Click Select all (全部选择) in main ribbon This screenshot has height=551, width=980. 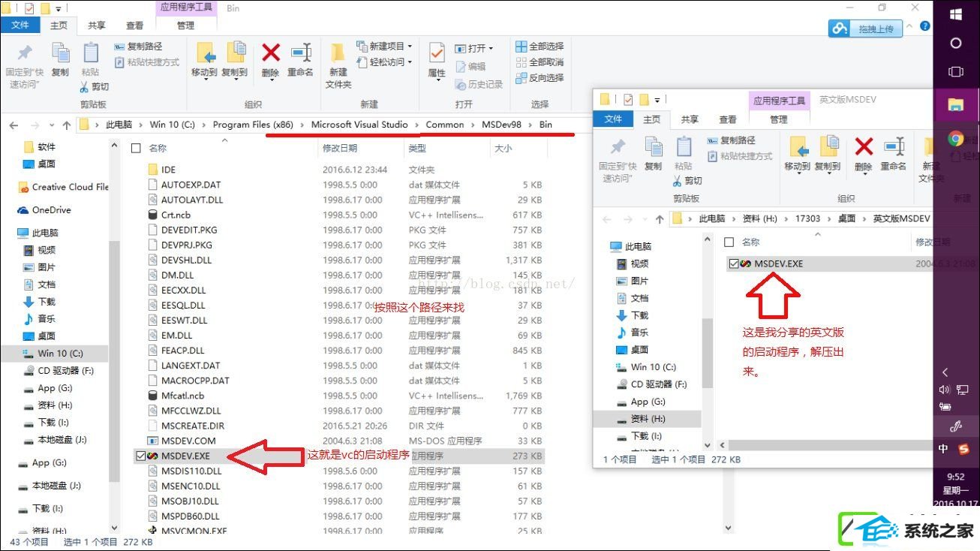pyautogui.click(x=540, y=47)
